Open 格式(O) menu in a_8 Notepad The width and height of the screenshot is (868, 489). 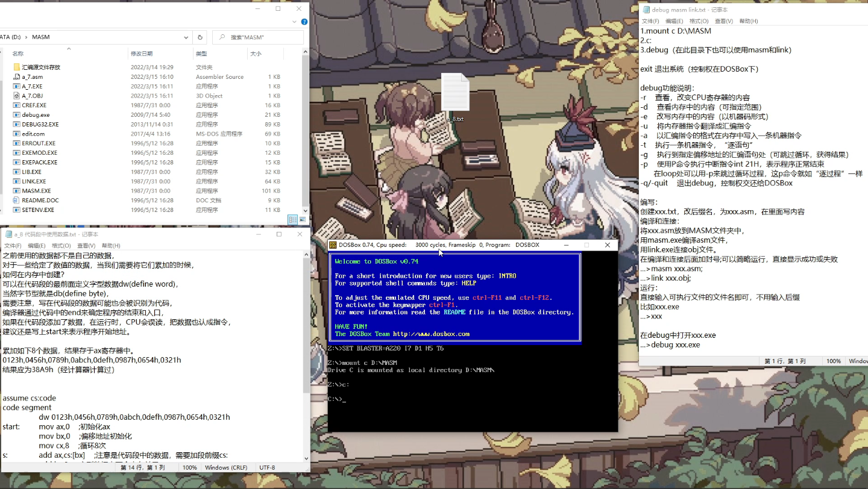(61, 246)
